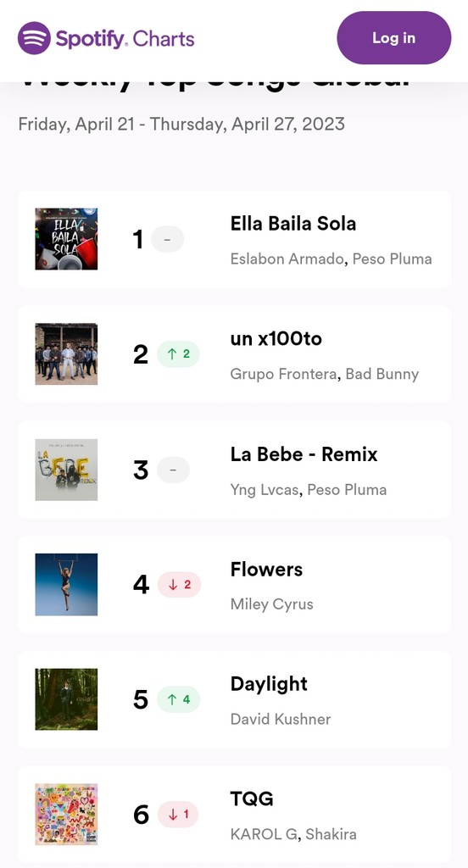The height and width of the screenshot is (868, 468).
Task: Open artist Peso Pluma under La Bebe
Action: 347,489
